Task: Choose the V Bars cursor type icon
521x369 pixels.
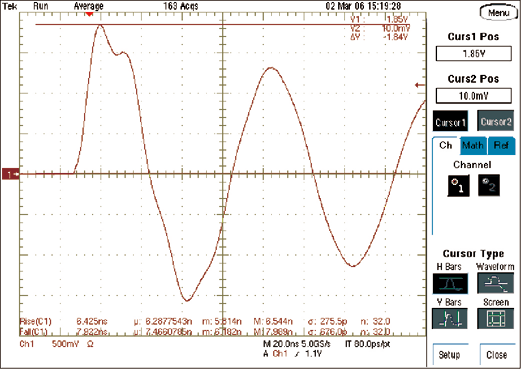Action: (450, 319)
